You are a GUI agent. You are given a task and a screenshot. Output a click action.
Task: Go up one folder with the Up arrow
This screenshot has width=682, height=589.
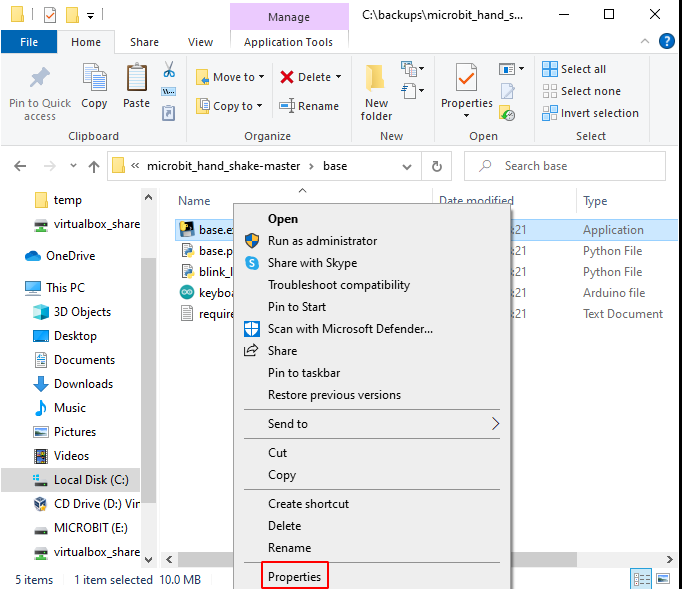tap(94, 166)
